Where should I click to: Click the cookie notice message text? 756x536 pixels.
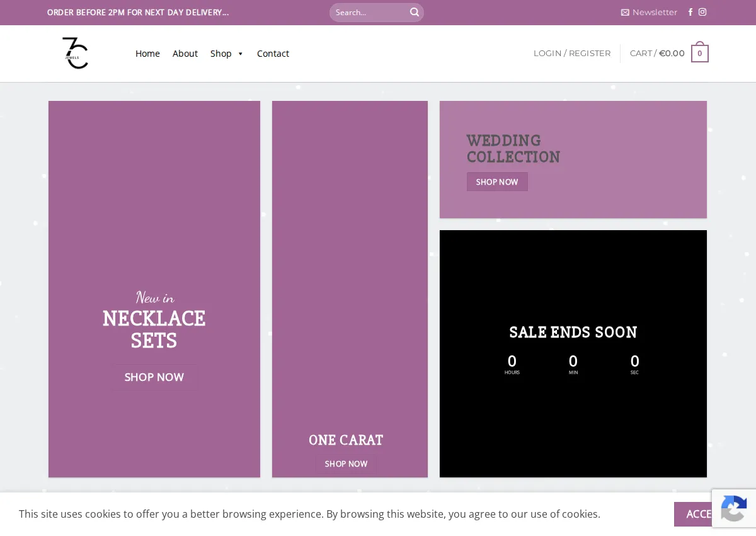(309, 514)
